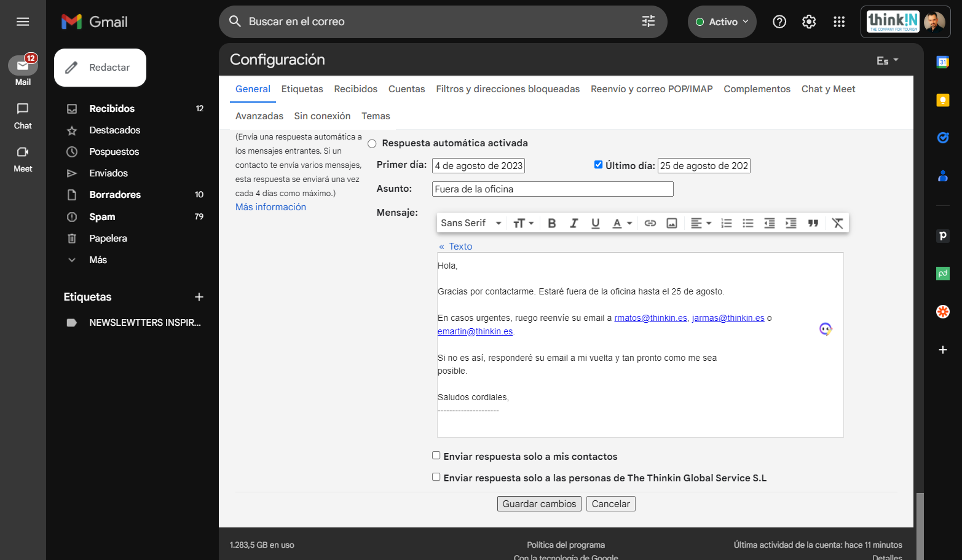Open the Más información link
Image resolution: width=962 pixels, height=560 pixels.
click(x=270, y=207)
